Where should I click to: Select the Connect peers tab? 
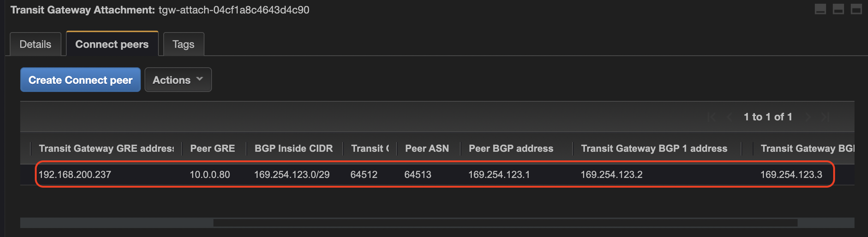[x=112, y=44]
